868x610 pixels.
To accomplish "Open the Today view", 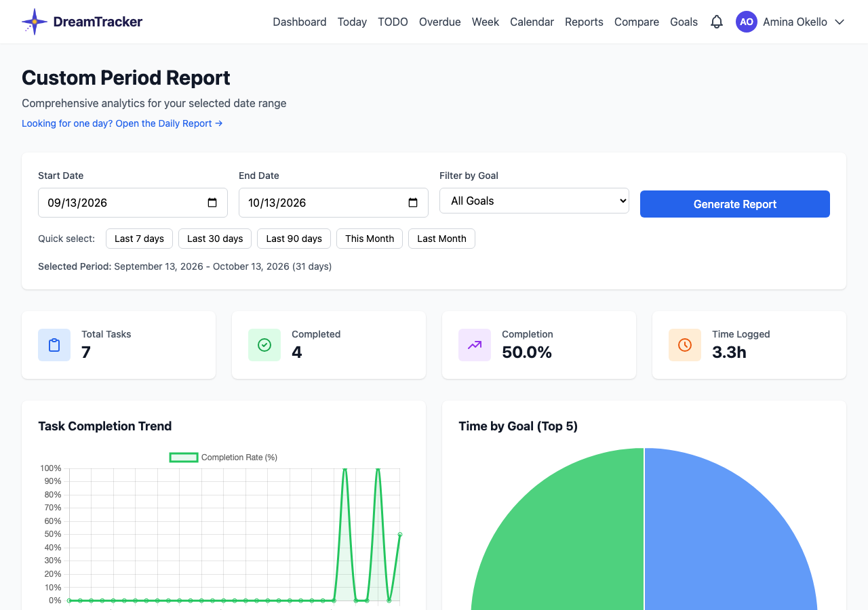I will pos(352,22).
